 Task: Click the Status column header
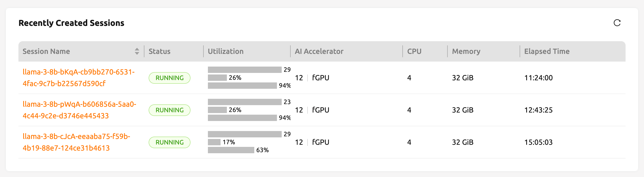pos(159,51)
